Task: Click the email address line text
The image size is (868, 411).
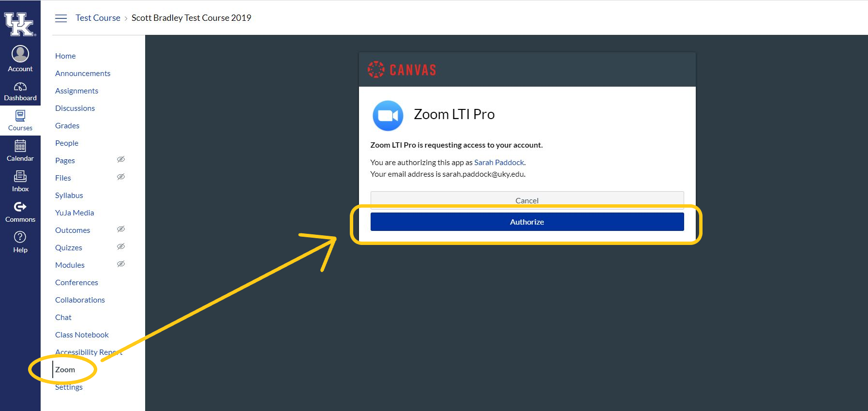Action: coord(448,174)
